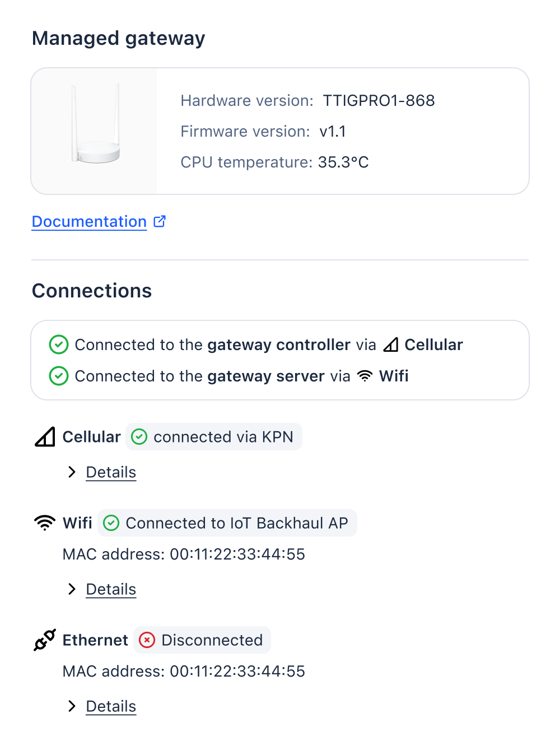Click the wifi icon in gateway server status

coord(365,376)
